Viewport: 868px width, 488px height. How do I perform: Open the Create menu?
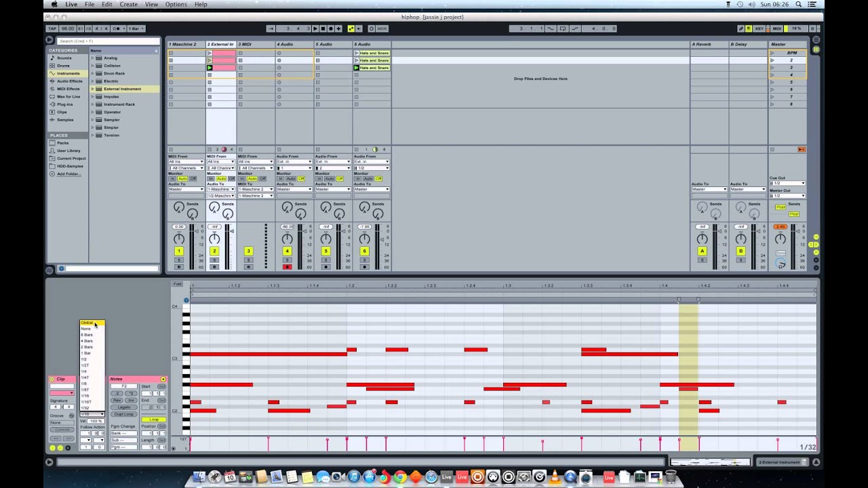coord(128,4)
